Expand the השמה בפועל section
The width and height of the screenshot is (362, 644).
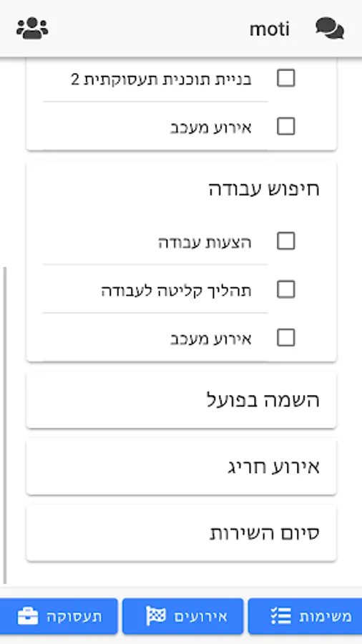click(182, 401)
